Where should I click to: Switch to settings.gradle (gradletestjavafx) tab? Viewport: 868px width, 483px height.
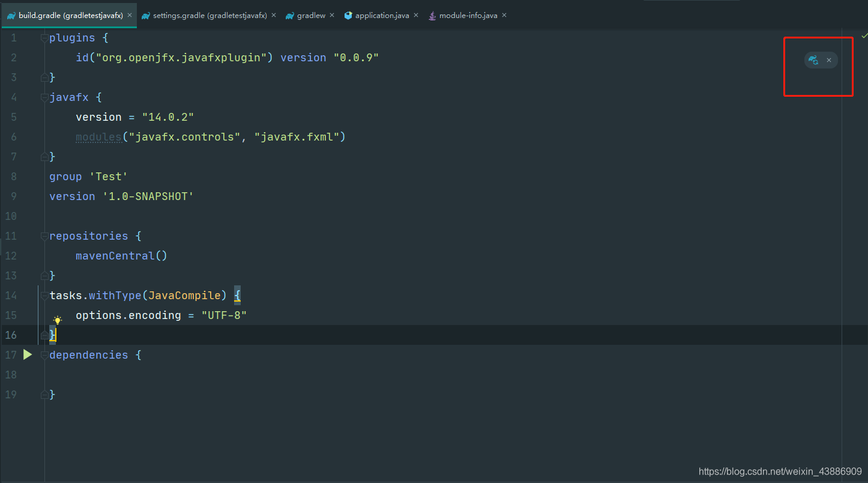[x=209, y=16]
